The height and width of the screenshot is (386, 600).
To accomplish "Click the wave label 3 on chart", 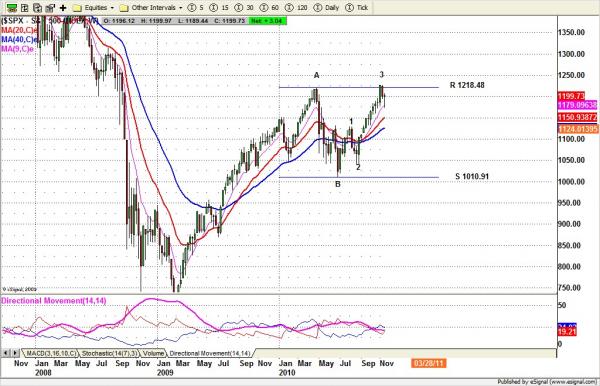I will pyautogui.click(x=382, y=74).
